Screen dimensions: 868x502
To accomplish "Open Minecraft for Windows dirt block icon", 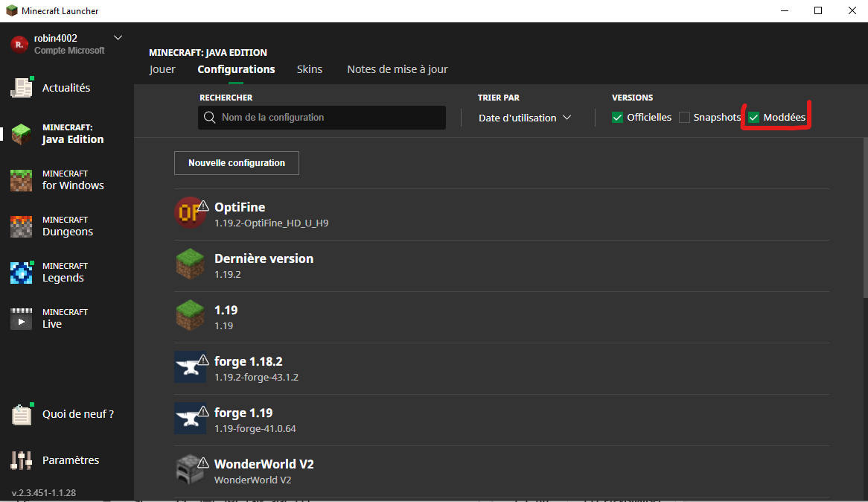I will (x=21, y=180).
